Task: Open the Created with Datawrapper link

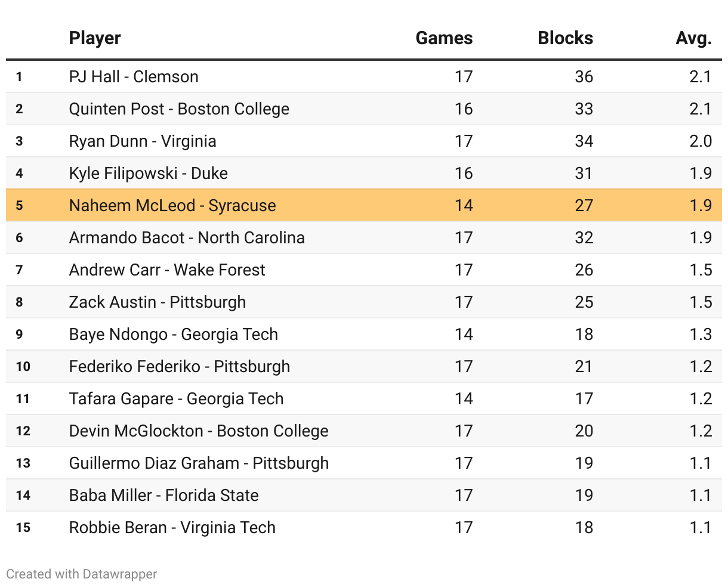Action: point(82,574)
